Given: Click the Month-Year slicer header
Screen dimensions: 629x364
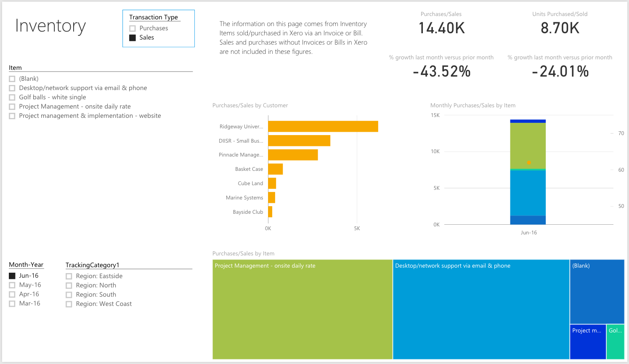Looking at the screenshot, I should pos(26,265).
